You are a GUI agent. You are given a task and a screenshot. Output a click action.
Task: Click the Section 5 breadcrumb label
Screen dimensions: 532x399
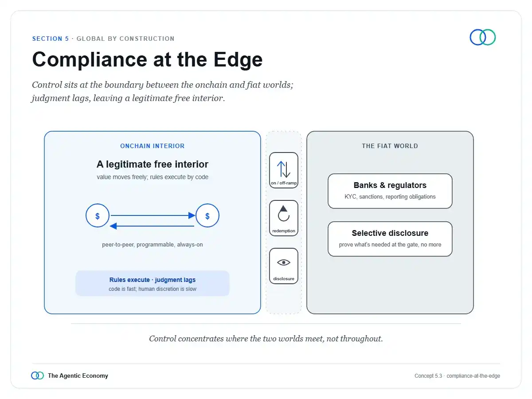click(51, 39)
